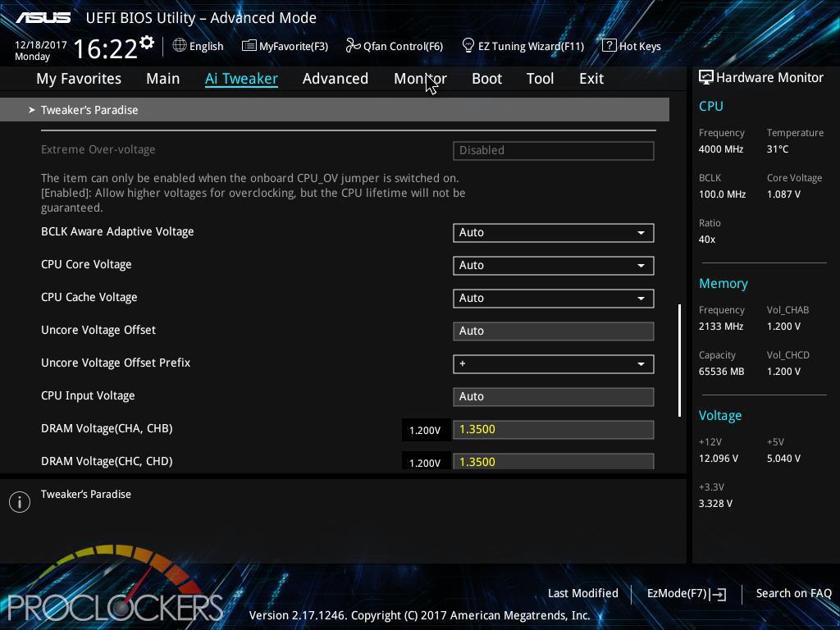The width and height of the screenshot is (840, 630).
Task: Open CPU Cache Voltage dropdown
Action: pyautogui.click(x=554, y=298)
